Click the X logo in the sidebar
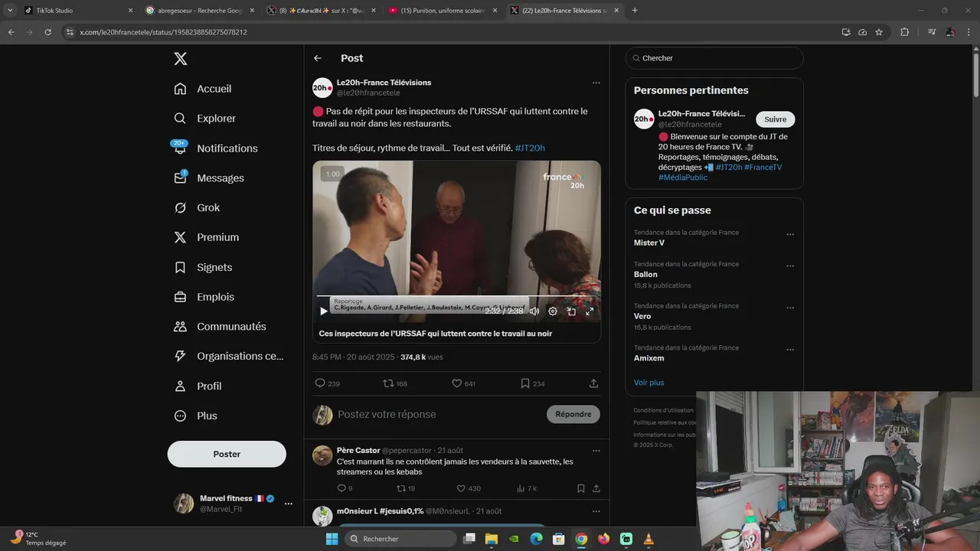This screenshot has width=980, height=551. [180, 59]
